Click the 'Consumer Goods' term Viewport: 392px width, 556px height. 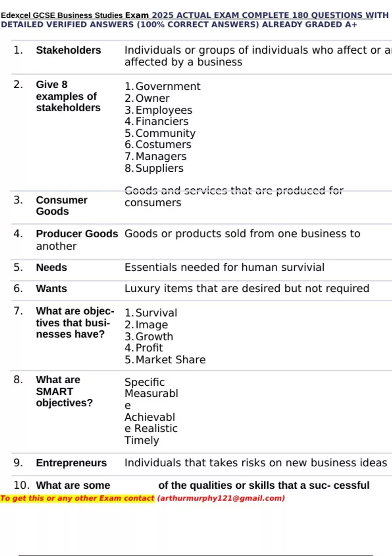61,205
